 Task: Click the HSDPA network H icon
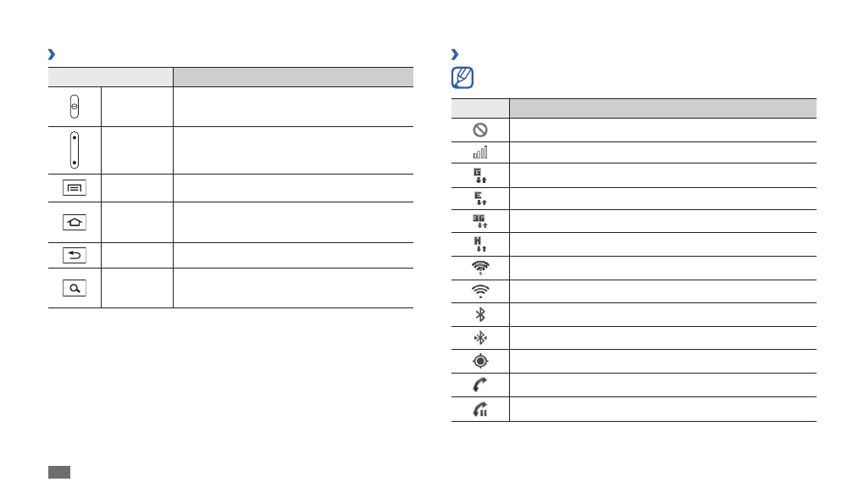[x=480, y=244]
